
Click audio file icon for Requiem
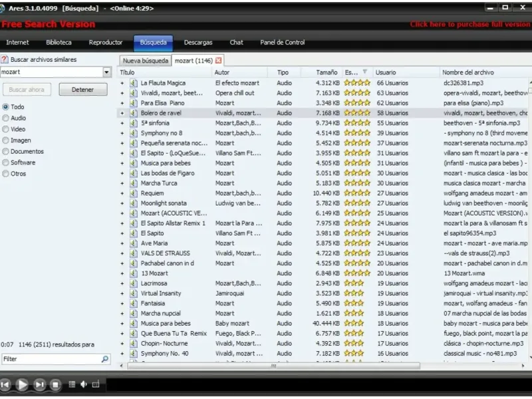134,193
